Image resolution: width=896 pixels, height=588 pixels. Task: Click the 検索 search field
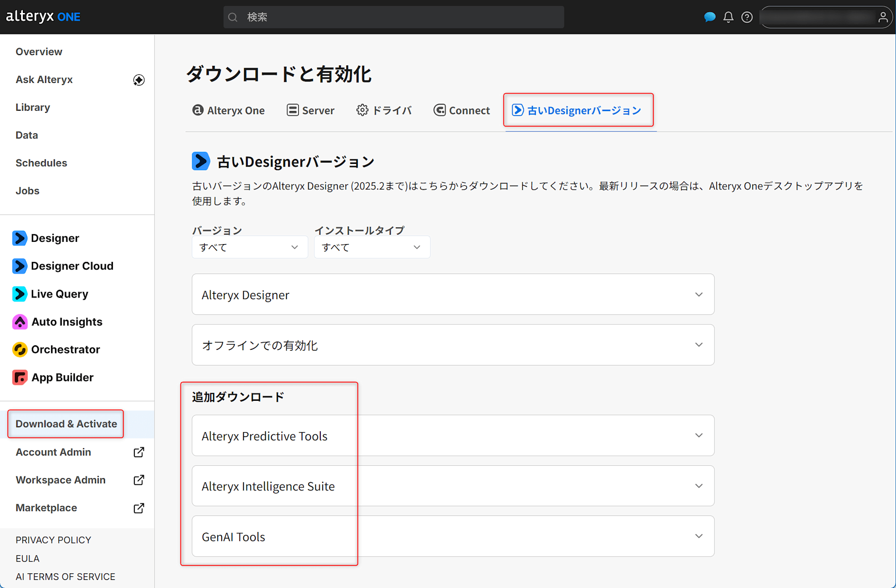click(x=393, y=17)
